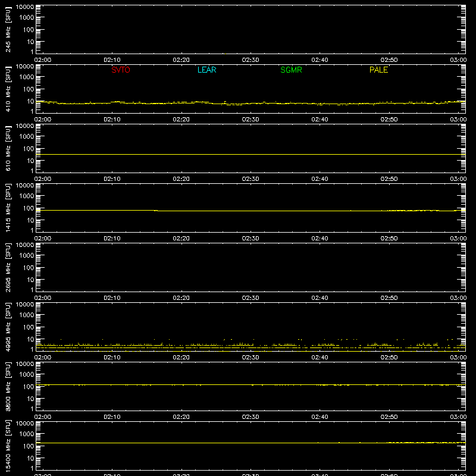476x476 pixels.
Task: Click 02:40 under the 2695 MHz panel
Action: (x=320, y=298)
